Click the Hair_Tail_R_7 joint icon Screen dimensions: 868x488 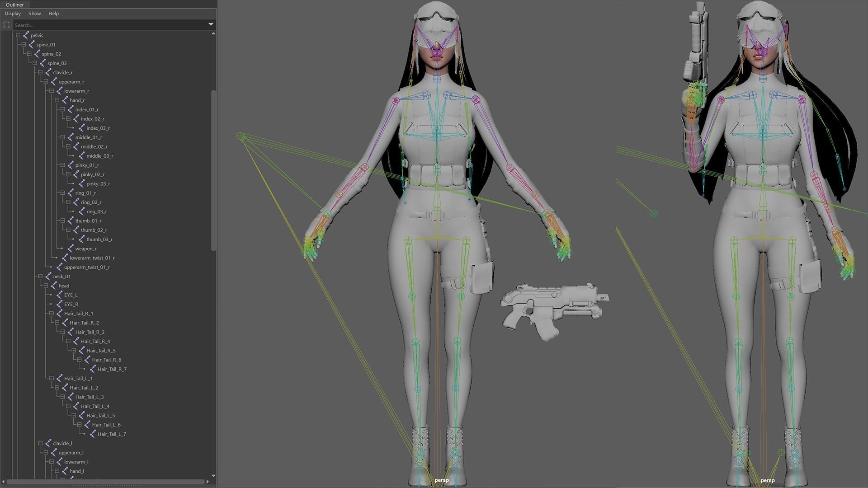pos(93,369)
